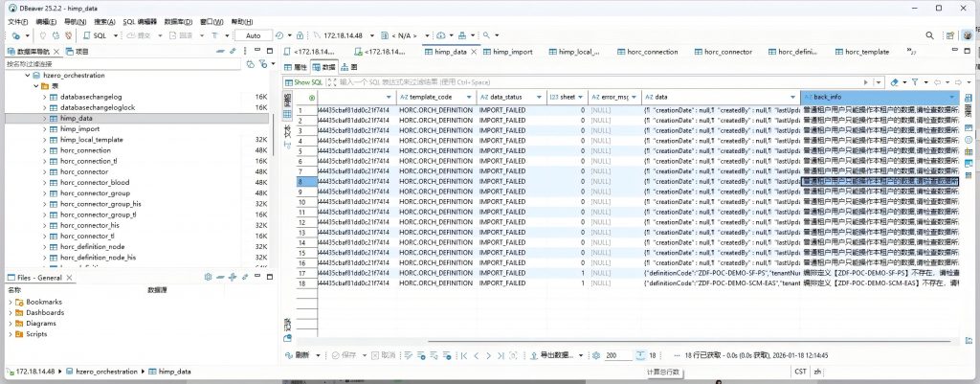
Task: Toggle the Show SQL button
Action: (x=307, y=82)
